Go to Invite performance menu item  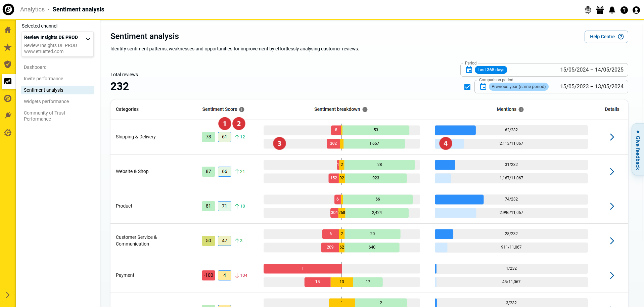43,79
